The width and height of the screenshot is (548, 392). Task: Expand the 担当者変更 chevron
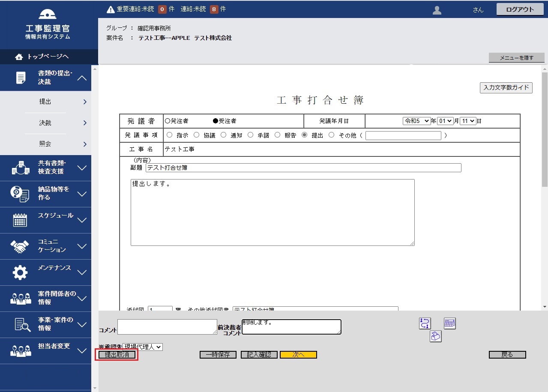point(82,351)
